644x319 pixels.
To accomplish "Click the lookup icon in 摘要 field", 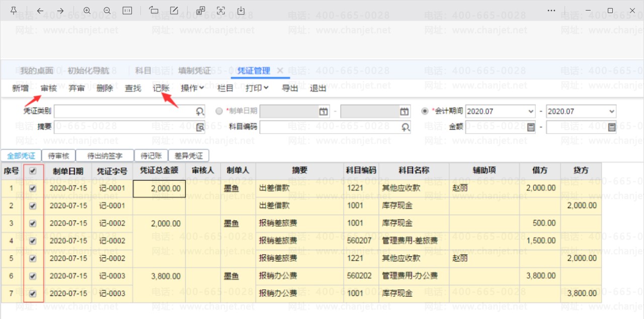I will [x=200, y=127].
